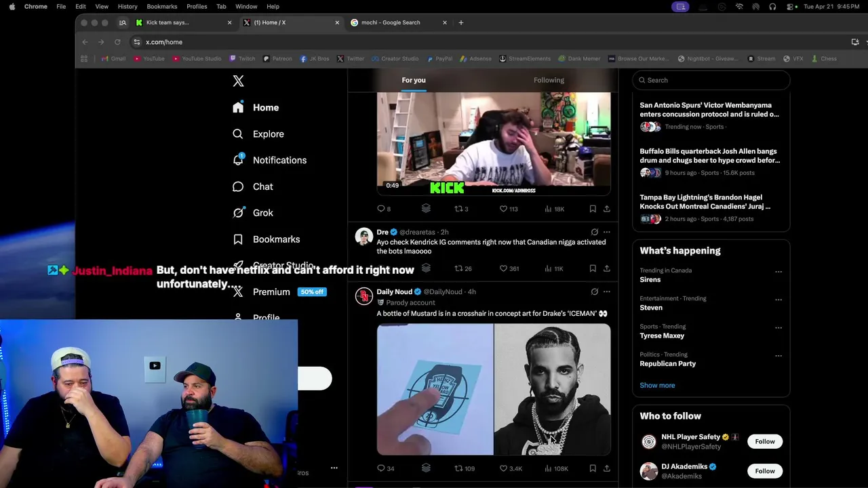The width and height of the screenshot is (868, 488).
Task: Switch to the Following tab
Action: pos(549,80)
